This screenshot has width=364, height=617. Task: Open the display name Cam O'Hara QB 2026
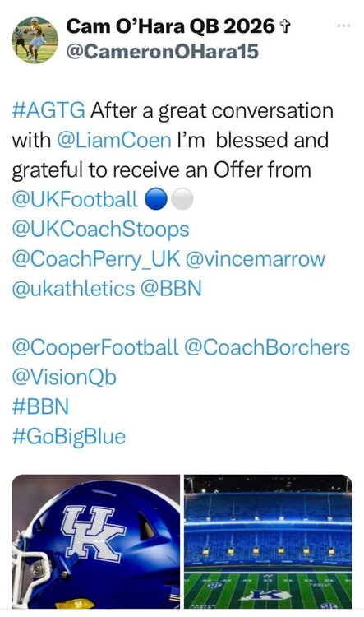(171, 26)
